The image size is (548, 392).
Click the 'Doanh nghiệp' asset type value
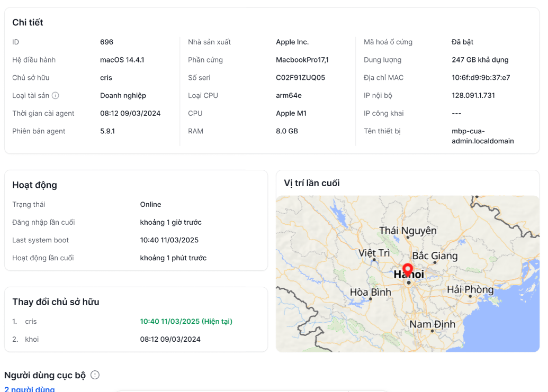(x=123, y=96)
